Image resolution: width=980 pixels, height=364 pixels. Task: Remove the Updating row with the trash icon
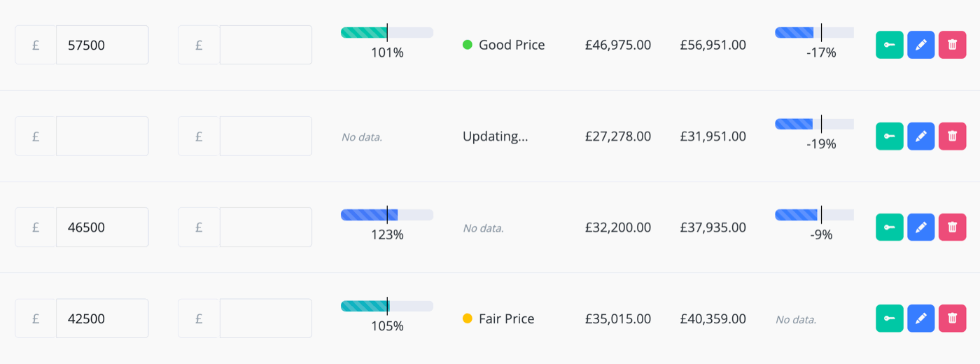tap(952, 136)
